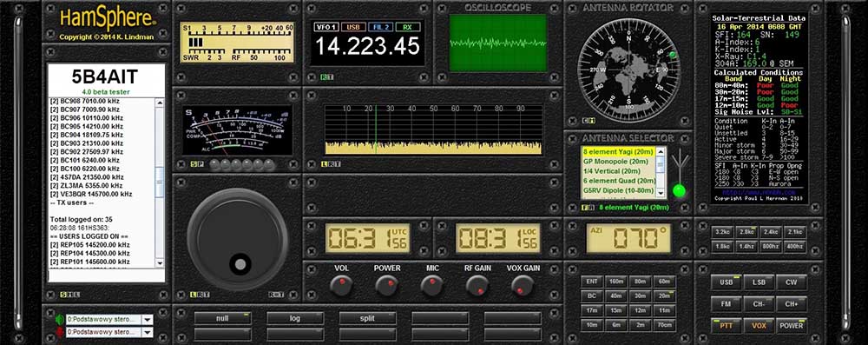Select the 1.4hz filter

coord(746,246)
